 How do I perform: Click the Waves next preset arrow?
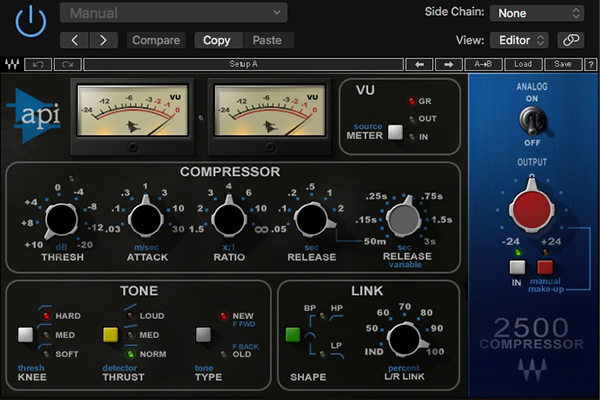(449, 64)
